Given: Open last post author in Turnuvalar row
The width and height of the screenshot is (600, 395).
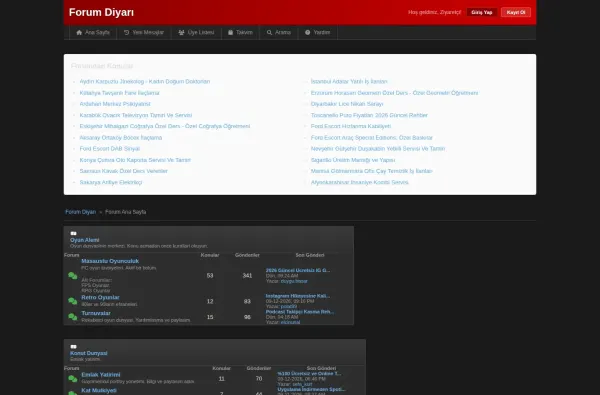Looking at the screenshot, I should tap(290, 322).
